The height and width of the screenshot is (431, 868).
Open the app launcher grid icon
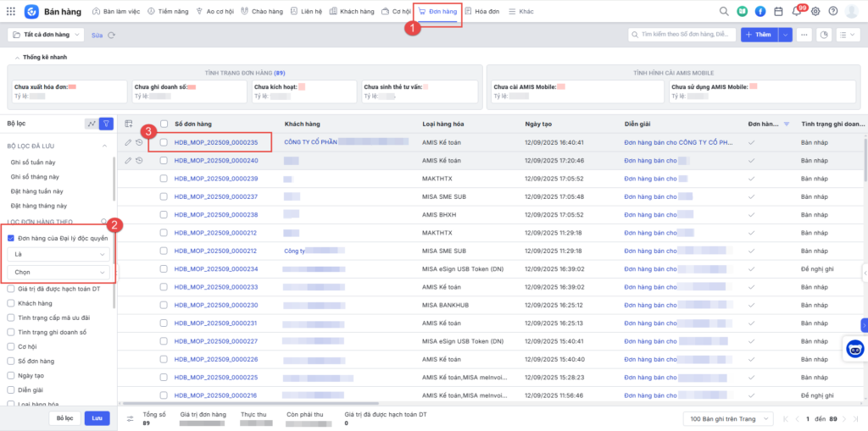(10, 12)
